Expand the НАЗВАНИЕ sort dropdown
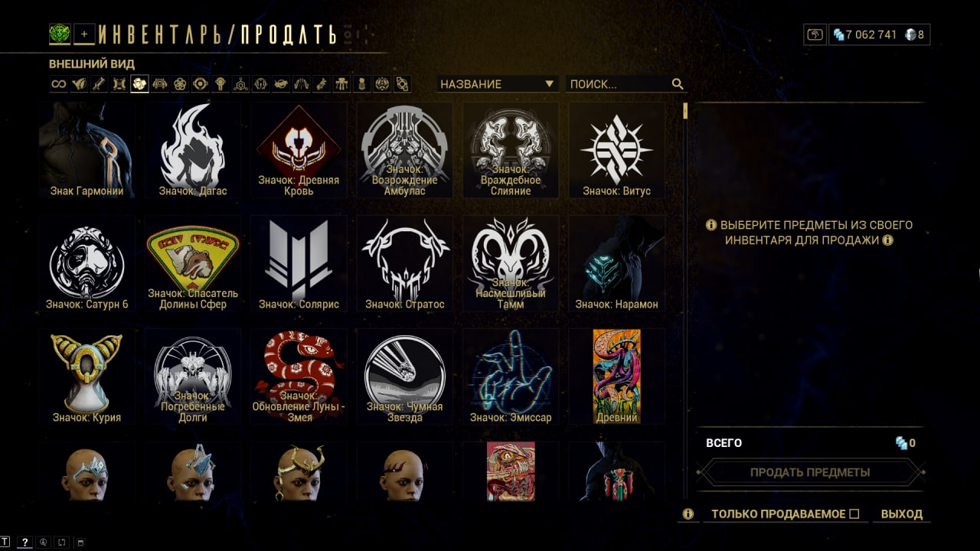The height and width of the screenshot is (551, 980). 498,84
